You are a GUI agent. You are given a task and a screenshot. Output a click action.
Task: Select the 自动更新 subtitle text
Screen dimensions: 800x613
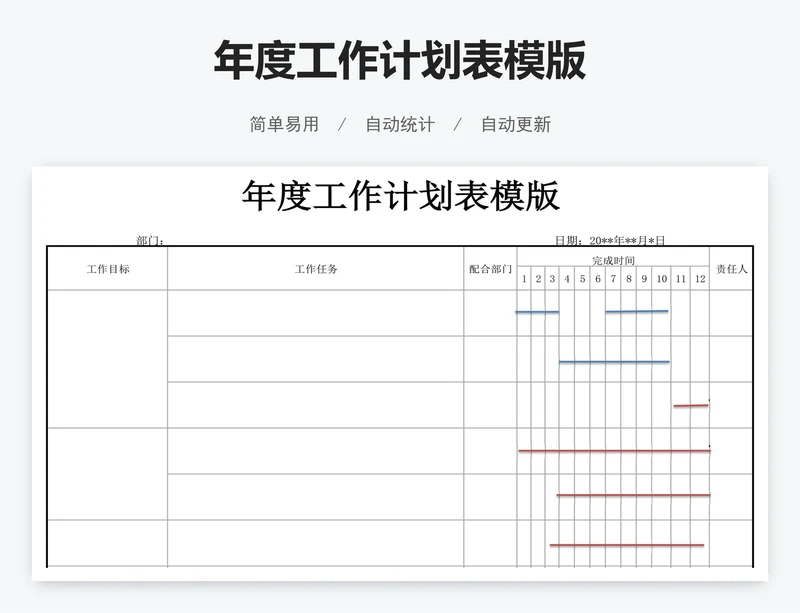pos(516,124)
